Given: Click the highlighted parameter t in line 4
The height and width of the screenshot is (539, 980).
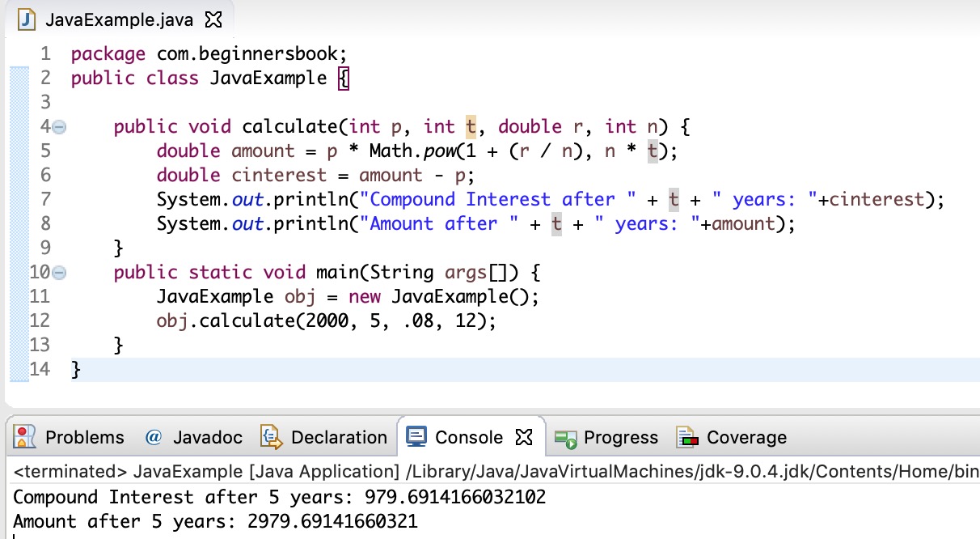Looking at the screenshot, I should point(471,126).
